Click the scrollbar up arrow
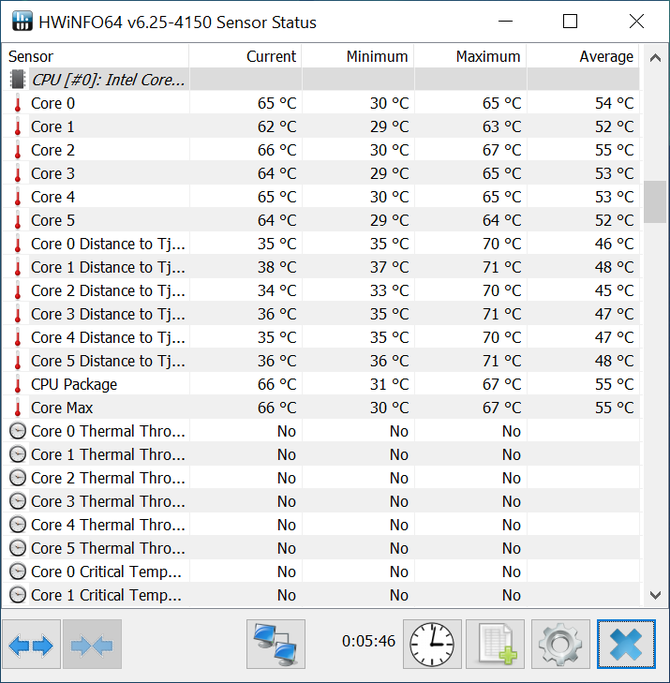Image resolution: width=670 pixels, height=683 pixels. point(655,57)
